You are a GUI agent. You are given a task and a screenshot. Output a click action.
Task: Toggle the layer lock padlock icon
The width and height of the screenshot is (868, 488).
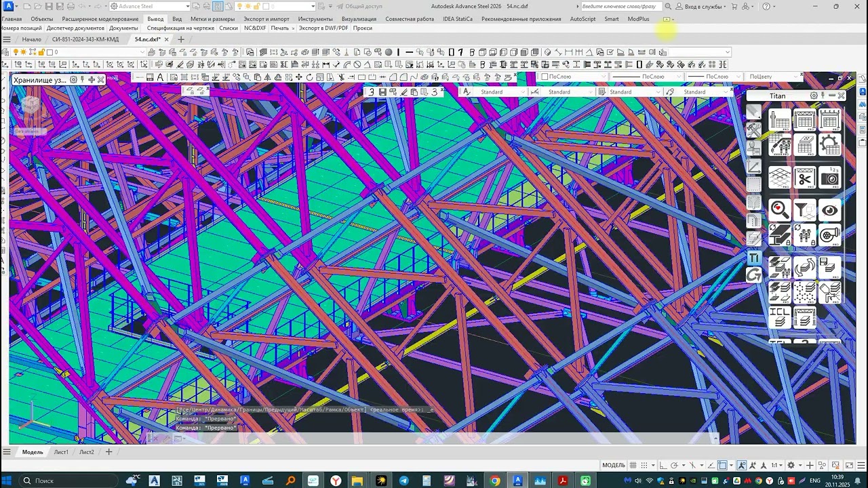coord(41,52)
